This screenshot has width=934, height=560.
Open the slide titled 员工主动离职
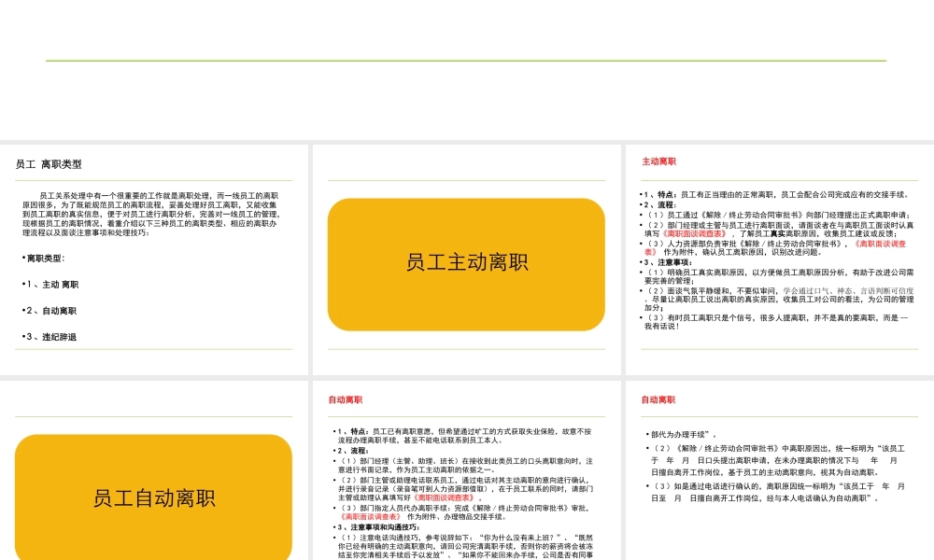(x=467, y=262)
